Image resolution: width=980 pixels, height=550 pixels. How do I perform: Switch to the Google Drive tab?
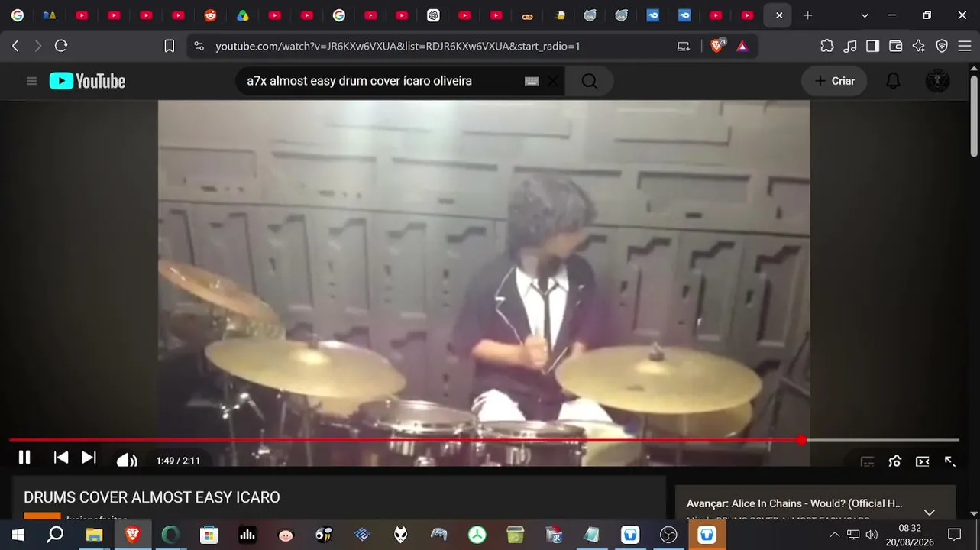pyautogui.click(x=242, y=15)
